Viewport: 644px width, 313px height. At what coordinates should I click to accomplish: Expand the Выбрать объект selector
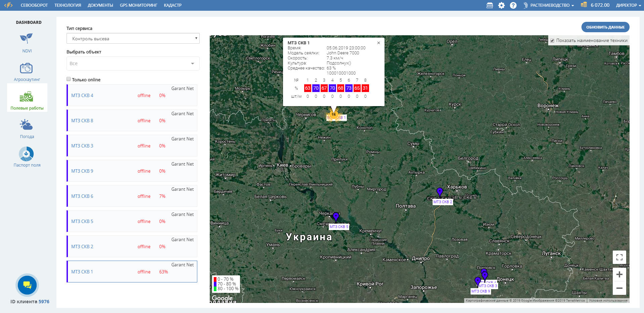(x=133, y=63)
